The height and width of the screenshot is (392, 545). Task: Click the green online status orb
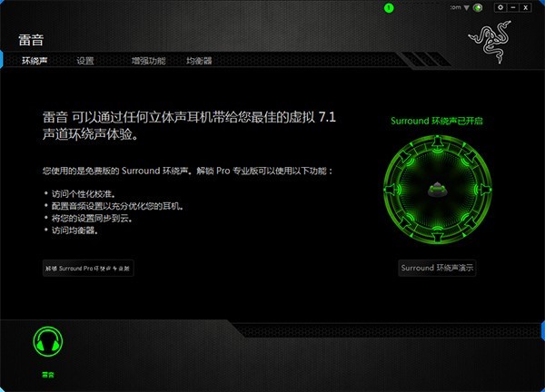(x=478, y=7)
